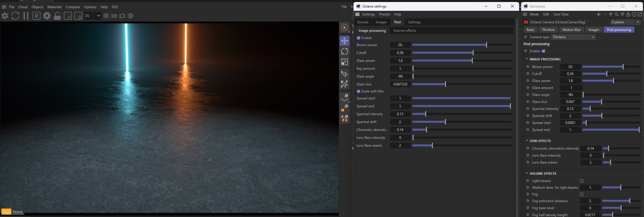This screenshot has width=644, height=217.
Task: Go up one level in Attributes
Action: (611, 14)
